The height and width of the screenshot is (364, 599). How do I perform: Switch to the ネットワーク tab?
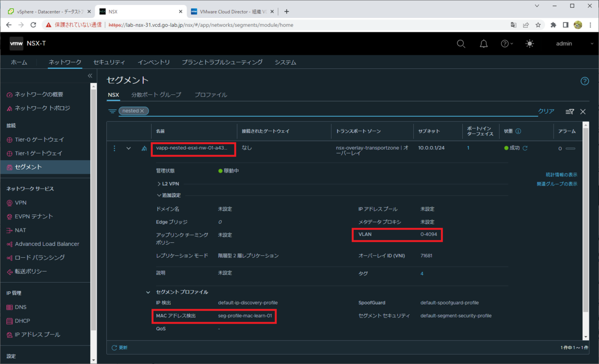pyautogui.click(x=65, y=62)
